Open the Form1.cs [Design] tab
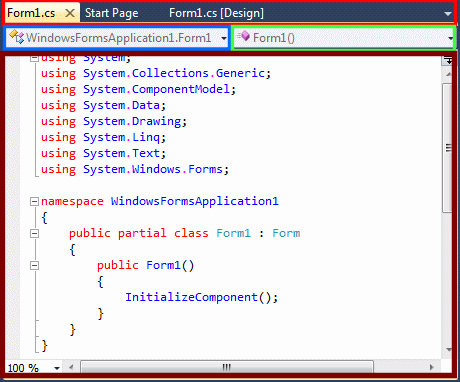 coord(216,13)
